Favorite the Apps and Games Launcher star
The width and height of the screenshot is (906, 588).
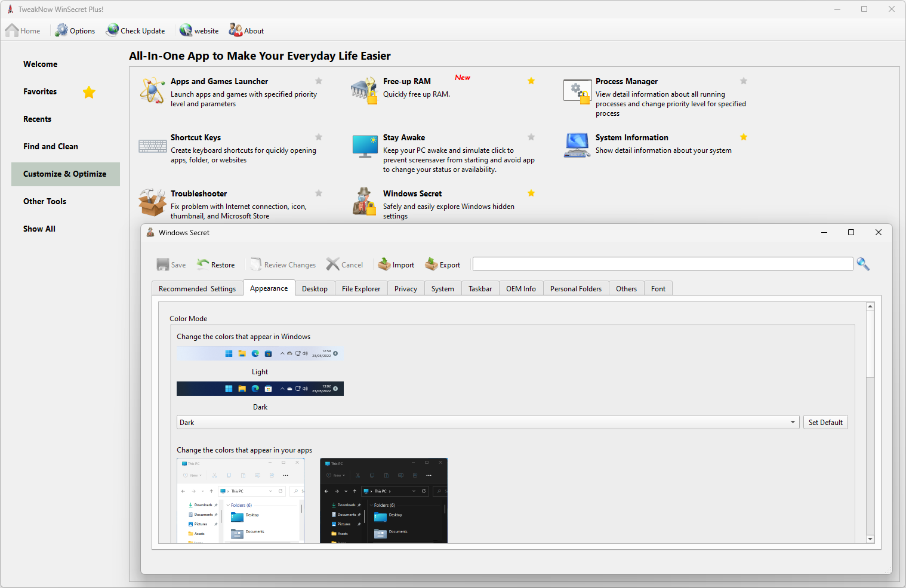pos(319,81)
